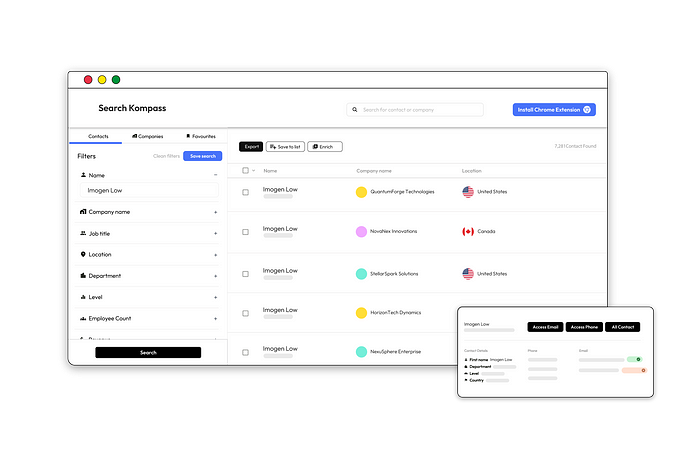Expand the Location filter
The image size is (700, 467).
pyautogui.click(x=216, y=255)
